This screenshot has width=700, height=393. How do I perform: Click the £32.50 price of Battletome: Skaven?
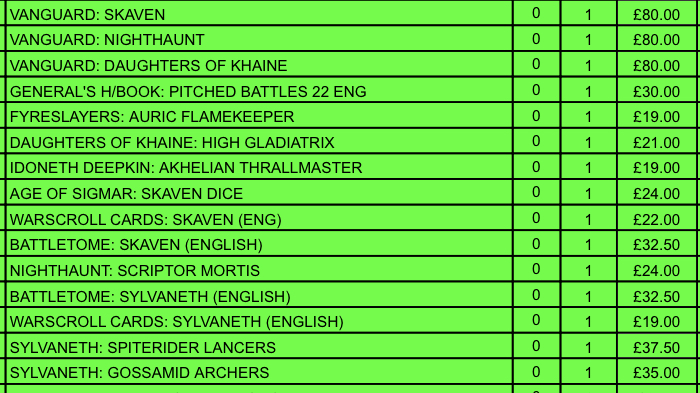click(x=656, y=244)
